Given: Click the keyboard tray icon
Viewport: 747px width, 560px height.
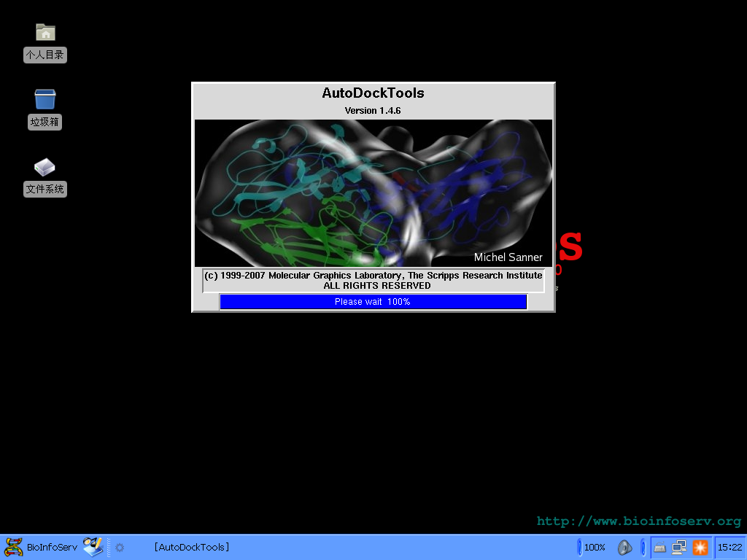Looking at the screenshot, I should (659, 548).
